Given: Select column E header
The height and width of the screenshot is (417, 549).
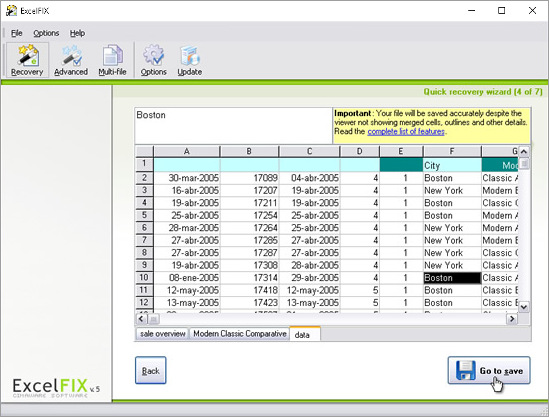Looking at the screenshot, I should tap(401, 151).
